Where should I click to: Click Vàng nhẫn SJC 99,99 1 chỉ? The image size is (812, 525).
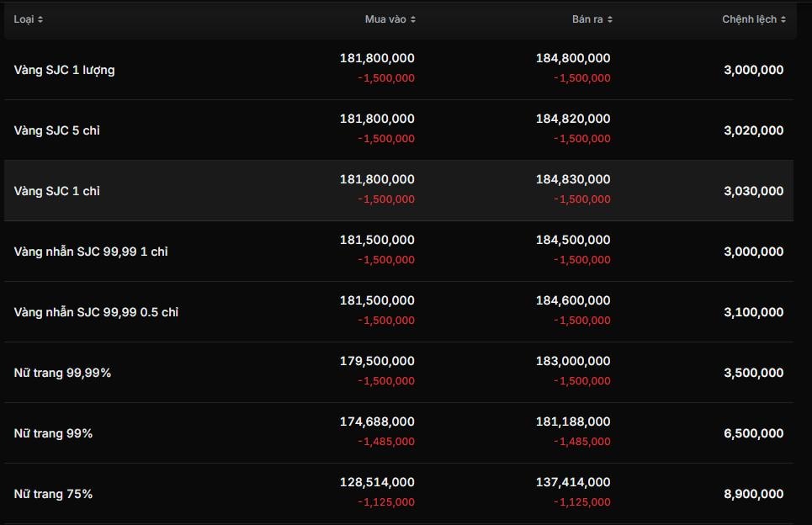[91, 252]
